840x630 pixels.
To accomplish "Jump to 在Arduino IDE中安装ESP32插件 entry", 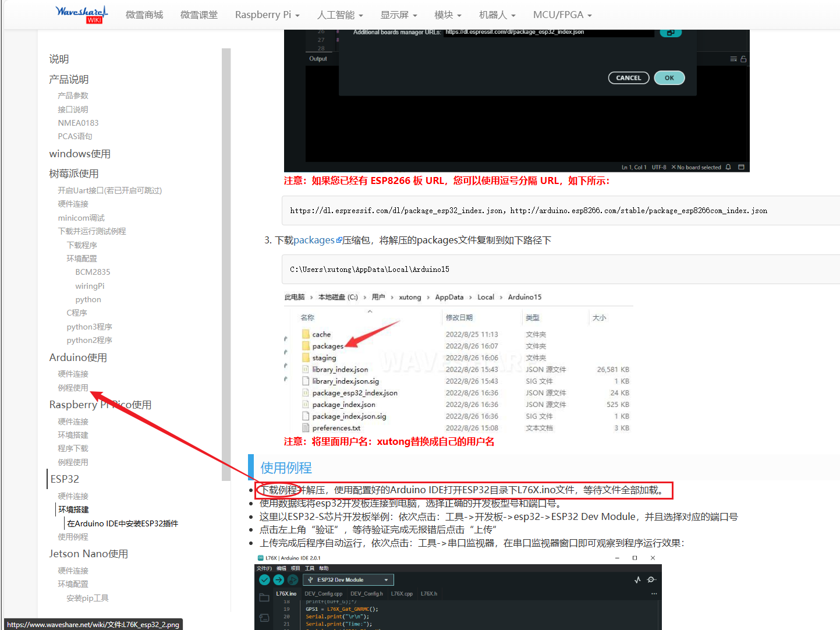I will coord(122,523).
